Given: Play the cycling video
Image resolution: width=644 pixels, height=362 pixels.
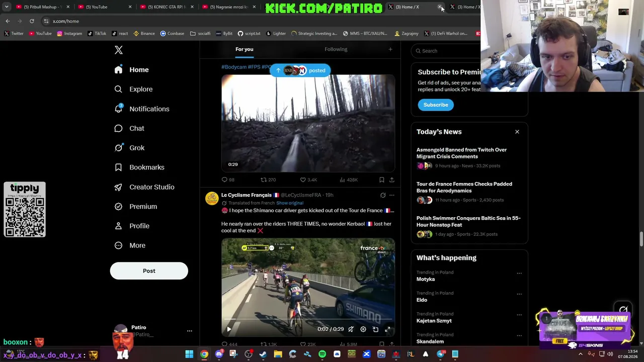Looking at the screenshot, I should pyautogui.click(x=229, y=329).
